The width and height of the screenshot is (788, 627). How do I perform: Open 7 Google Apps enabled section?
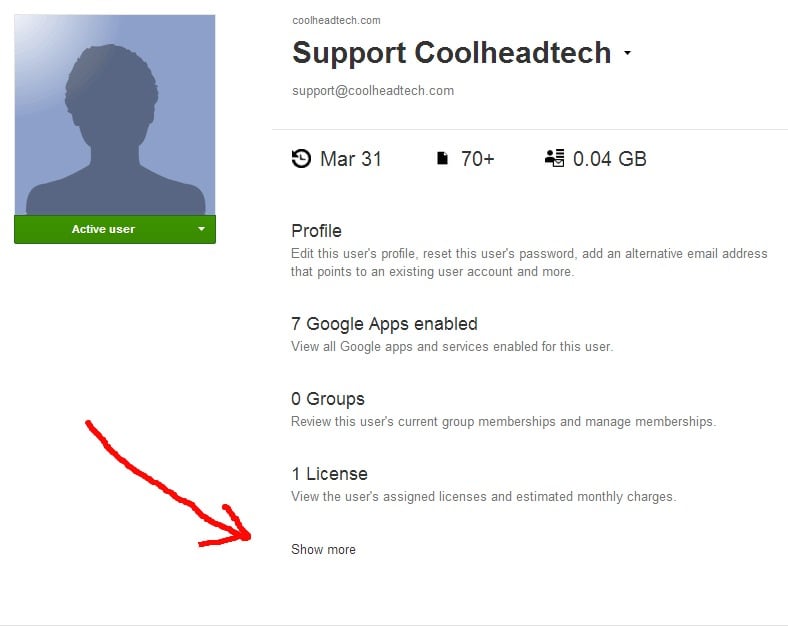click(x=384, y=324)
